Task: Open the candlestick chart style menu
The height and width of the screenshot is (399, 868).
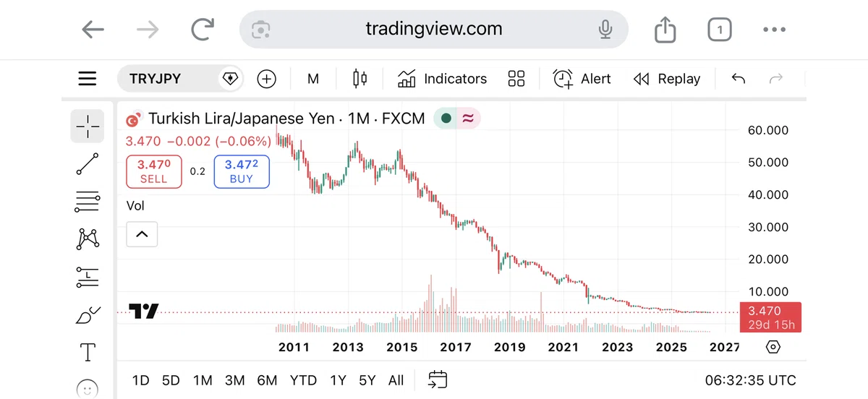Action: pyautogui.click(x=359, y=79)
